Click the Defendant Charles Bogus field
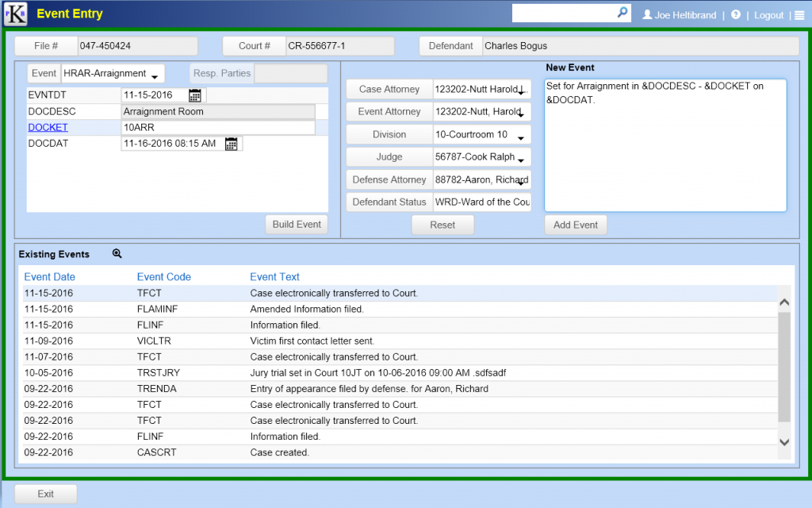Image resolution: width=812 pixels, height=508 pixels. click(641, 45)
